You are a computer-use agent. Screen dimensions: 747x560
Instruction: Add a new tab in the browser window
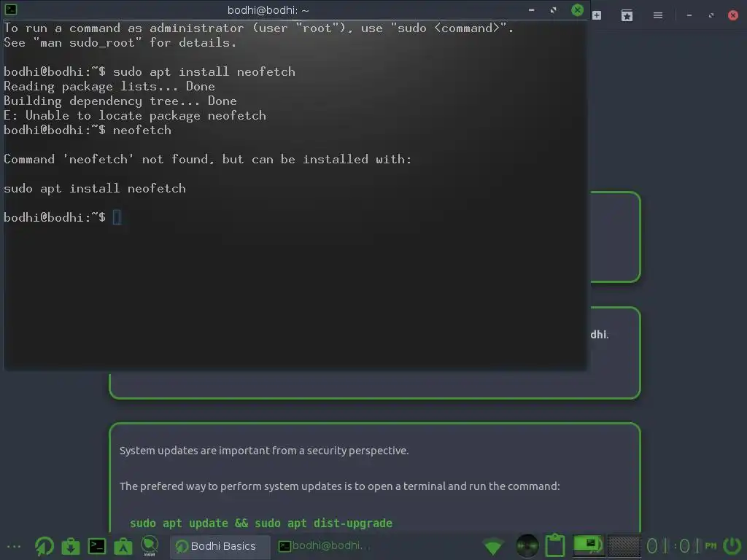click(597, 15)
